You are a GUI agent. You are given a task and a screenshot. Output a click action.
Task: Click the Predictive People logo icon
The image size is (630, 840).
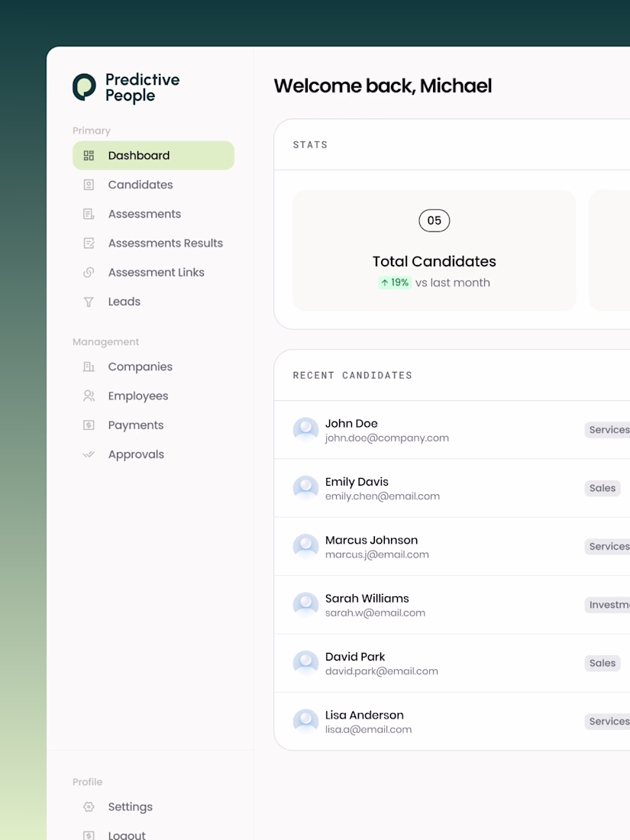84,87
